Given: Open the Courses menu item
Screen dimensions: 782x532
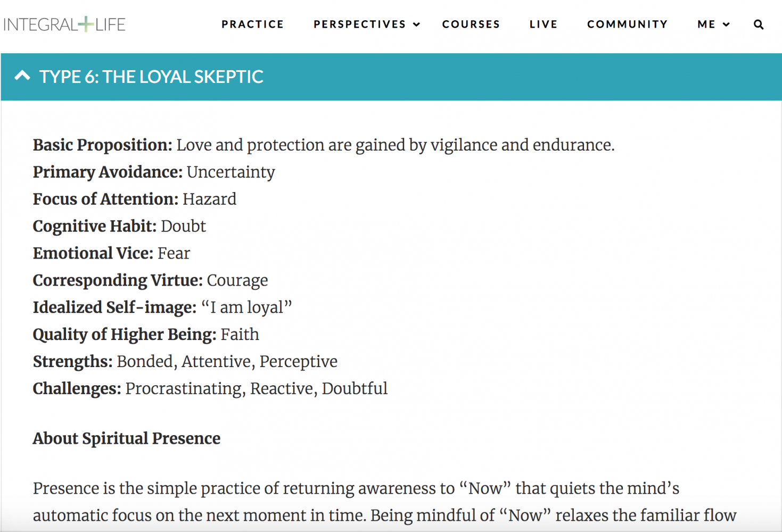Looking at the screenshot, I should click(x=471, y=24).
